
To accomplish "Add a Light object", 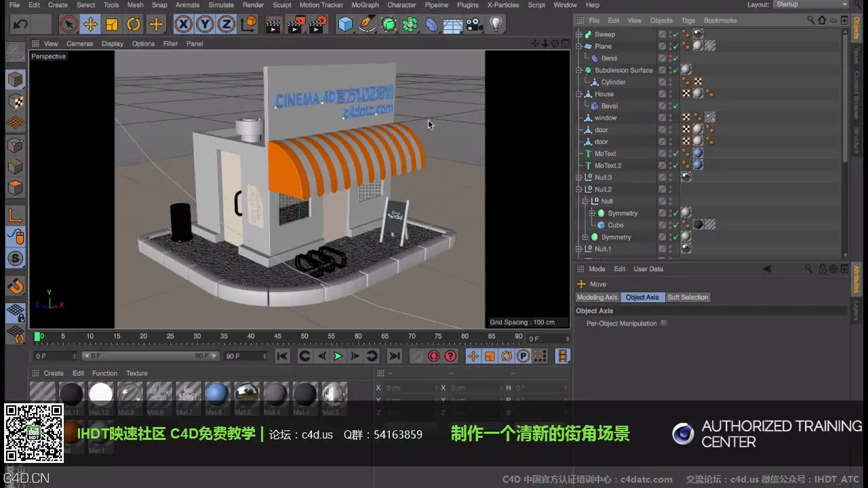I will 496,25.
